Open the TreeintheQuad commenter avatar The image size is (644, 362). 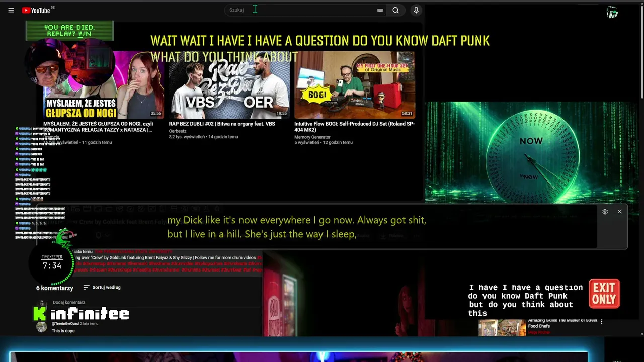[42, 327]
